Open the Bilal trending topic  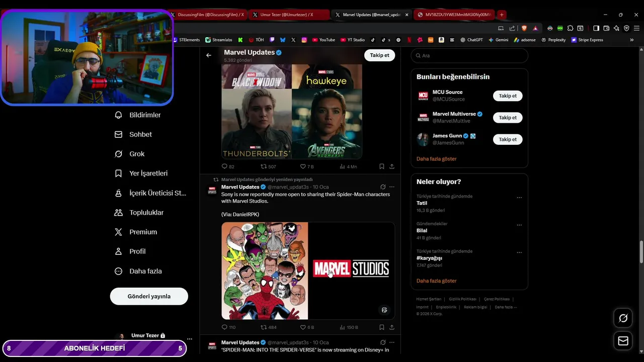pyautogui.click(x=422, y=231)
